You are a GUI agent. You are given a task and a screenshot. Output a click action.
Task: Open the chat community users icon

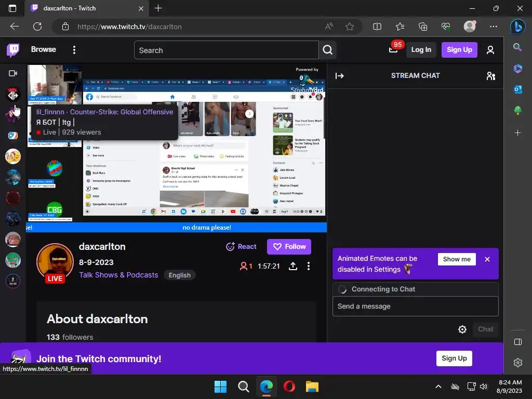(x=490, y=76)
